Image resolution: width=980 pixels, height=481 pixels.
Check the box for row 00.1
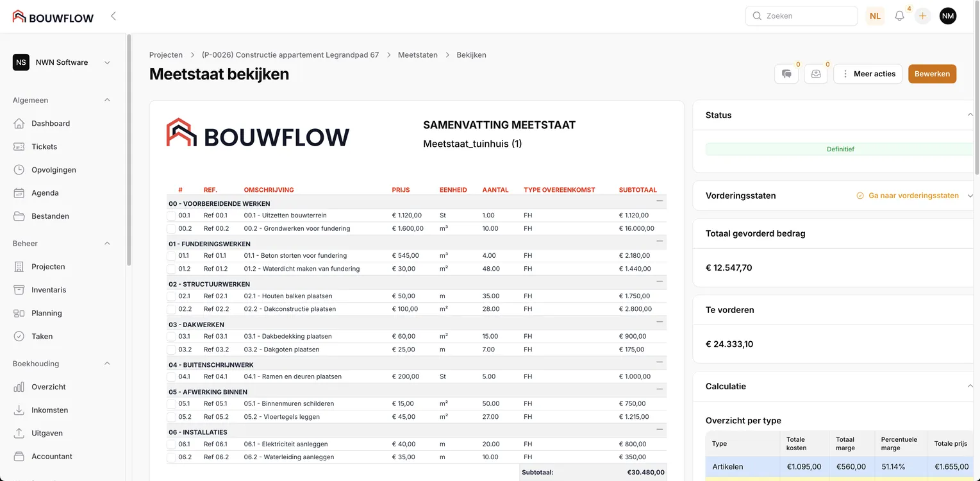[171, 215]
